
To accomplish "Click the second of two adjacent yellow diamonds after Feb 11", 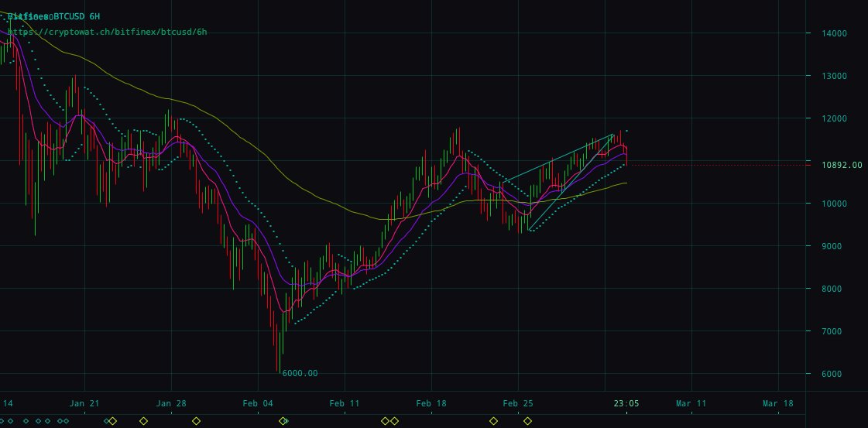I will click(394, 421).
